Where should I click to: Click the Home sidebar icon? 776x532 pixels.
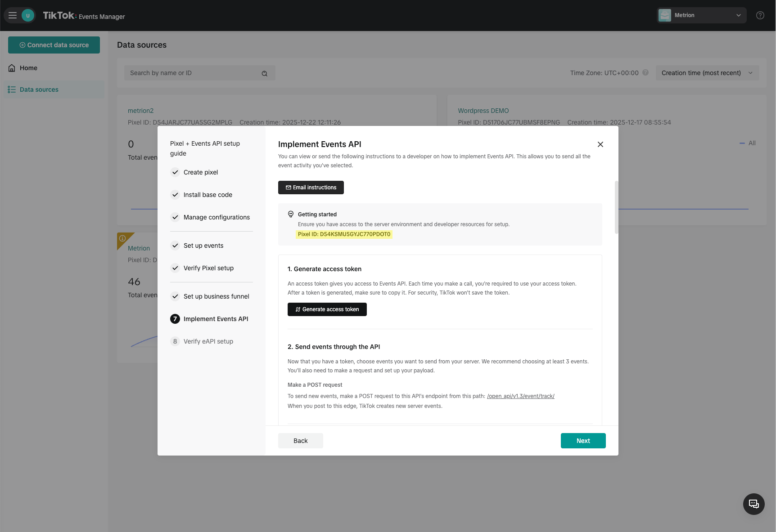coord(12,68)
